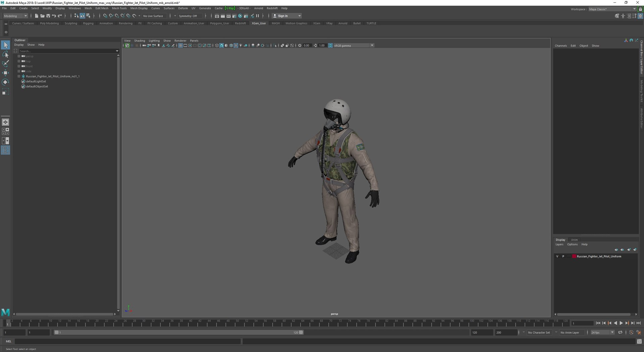Viewport: 644px width, 352px height.
Task: Pick the Scale tool in toolbox
Action: click(6, 92)
